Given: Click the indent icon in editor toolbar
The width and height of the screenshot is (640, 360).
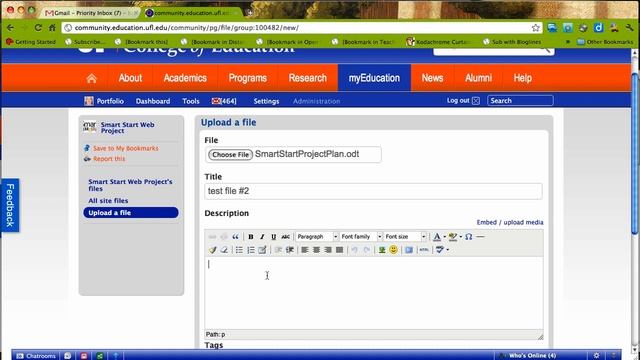Looking at the screenshot, I should (x=290, y=250).
